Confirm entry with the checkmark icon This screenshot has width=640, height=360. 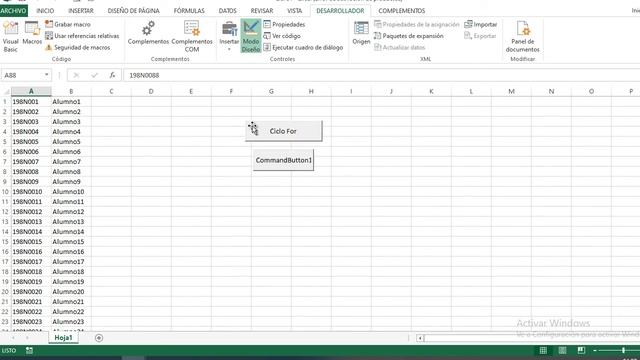pyautogui.click(x=94, y=75)
